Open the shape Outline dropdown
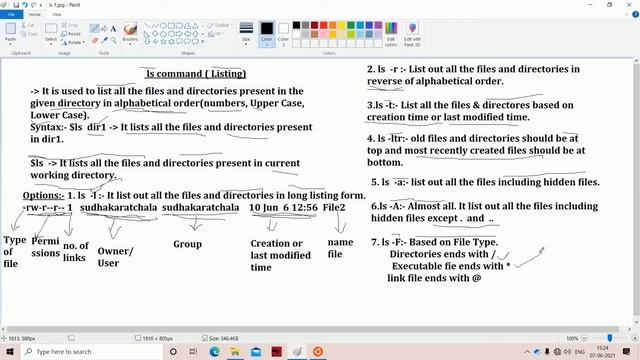Image resolution: width=640 pixels, height=360 pixels. (220, 25)
